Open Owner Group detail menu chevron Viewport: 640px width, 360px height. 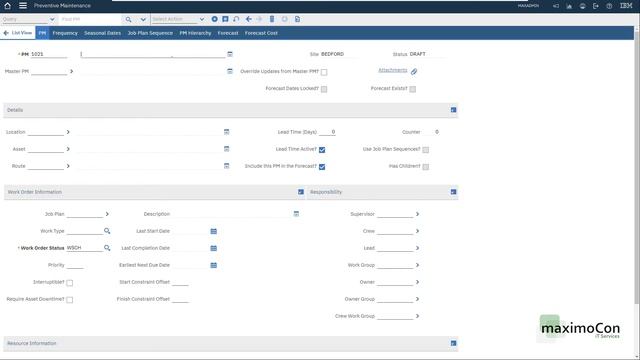tap(417, 299)
